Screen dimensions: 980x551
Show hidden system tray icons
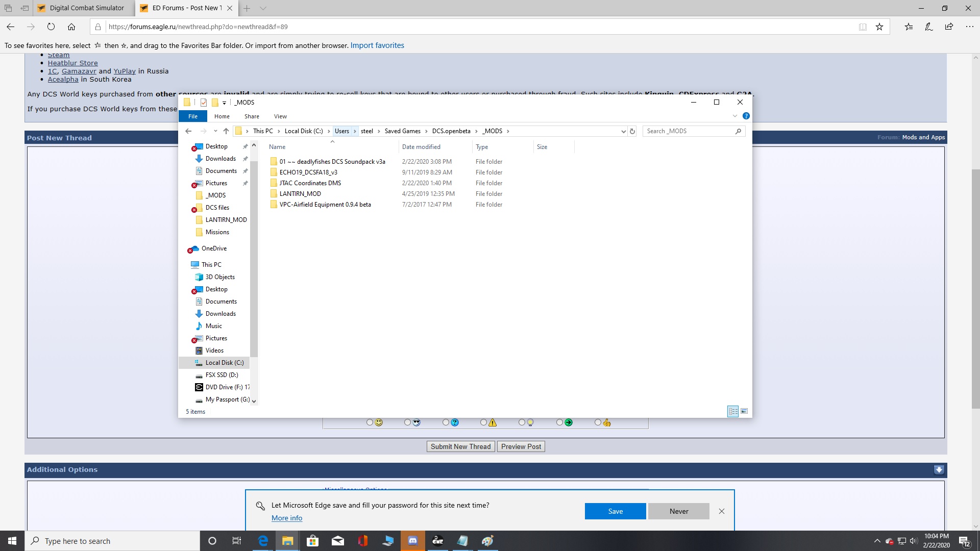[x=877, y=541]
